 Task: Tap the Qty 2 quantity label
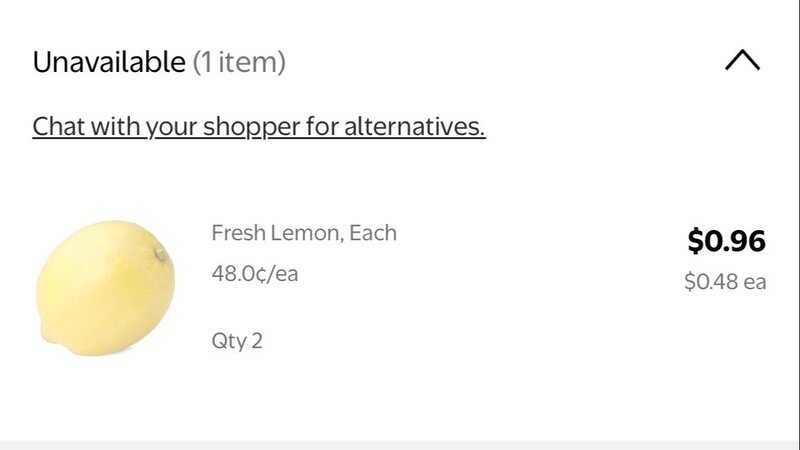point(237,341)
